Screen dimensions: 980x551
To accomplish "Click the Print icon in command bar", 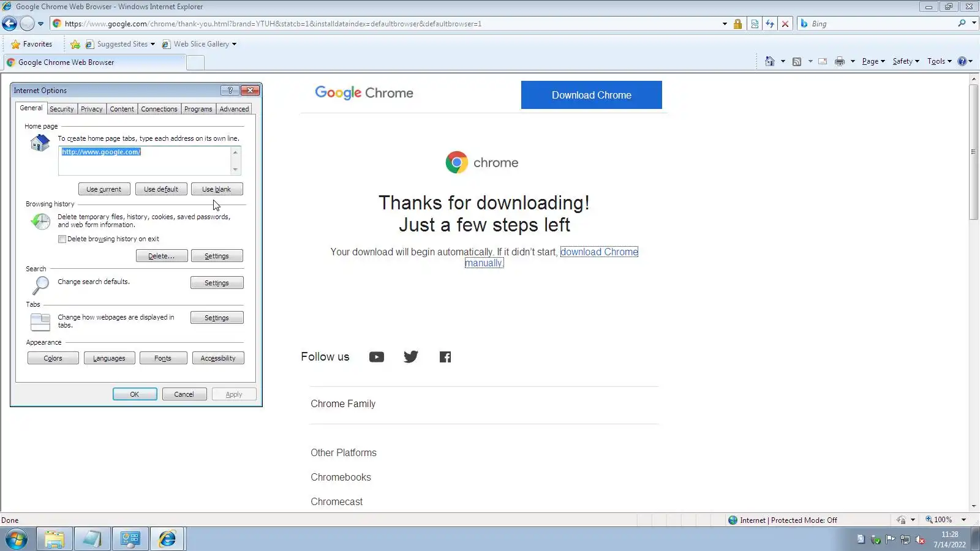I will pos(840,61).
